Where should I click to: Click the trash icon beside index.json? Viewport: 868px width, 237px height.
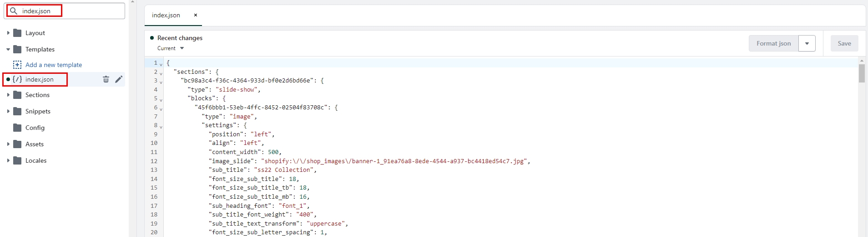[106, 79]
